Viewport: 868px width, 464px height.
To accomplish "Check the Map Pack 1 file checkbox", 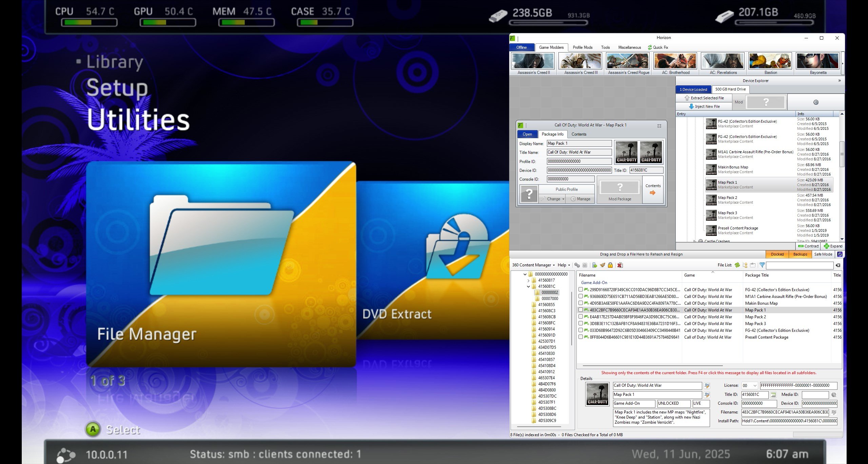I will click(x=581, y=310).
